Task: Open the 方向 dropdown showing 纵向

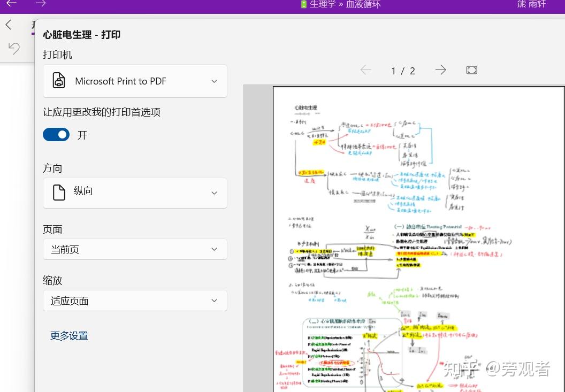Action: click(135, 193)
